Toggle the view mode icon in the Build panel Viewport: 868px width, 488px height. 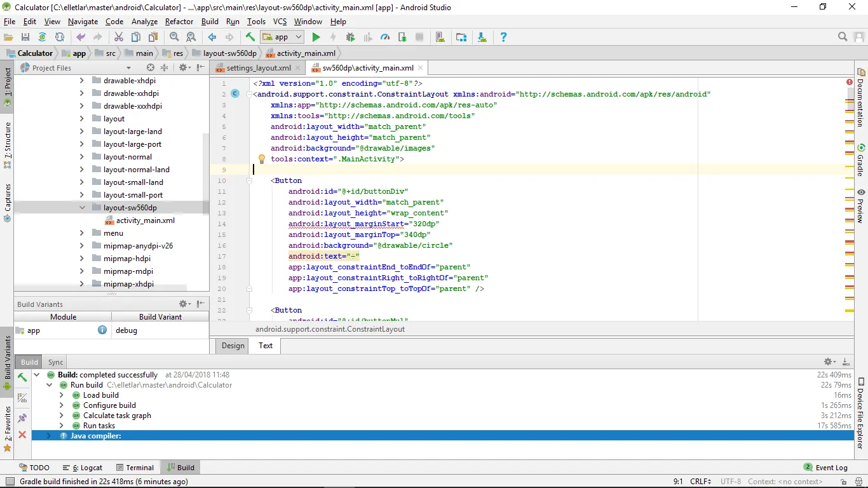22,398
